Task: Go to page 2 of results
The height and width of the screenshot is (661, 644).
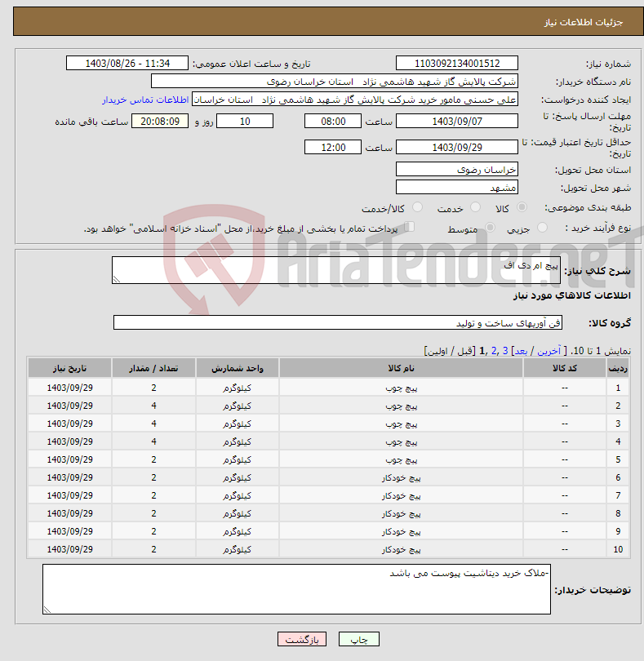Action: (494, 351)
